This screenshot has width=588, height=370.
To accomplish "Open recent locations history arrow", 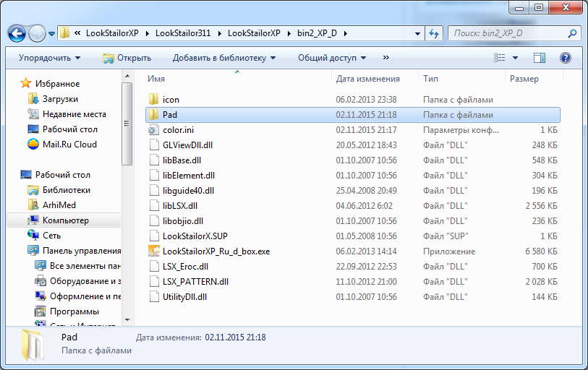I will (52, 34).
